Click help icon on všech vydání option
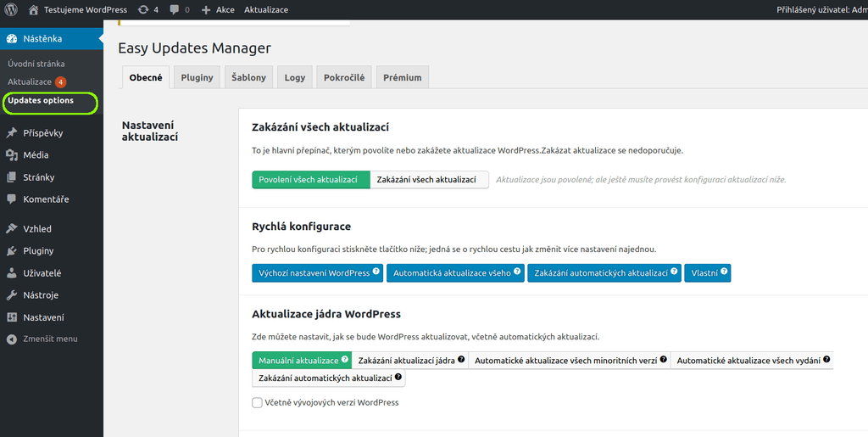 coord(826,359)
